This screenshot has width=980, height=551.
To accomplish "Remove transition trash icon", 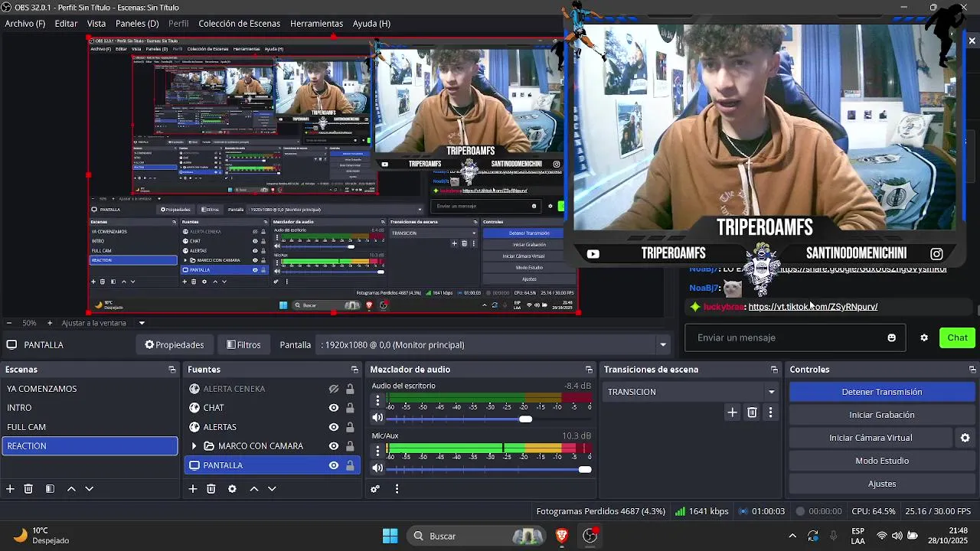I will (x=752, y=412).
